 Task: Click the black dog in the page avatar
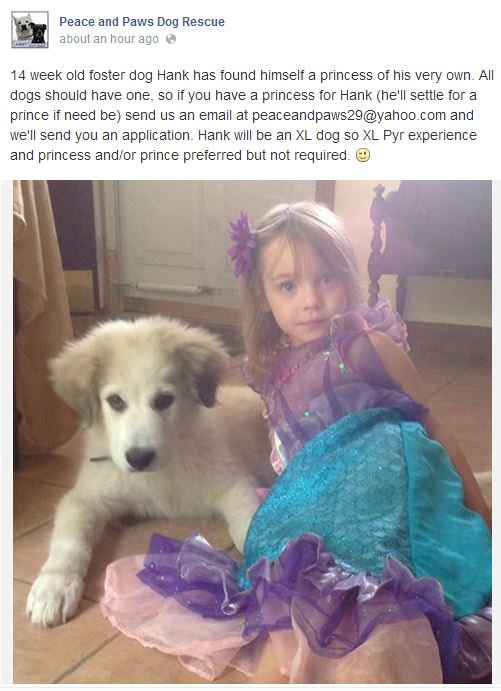(39, 33)
